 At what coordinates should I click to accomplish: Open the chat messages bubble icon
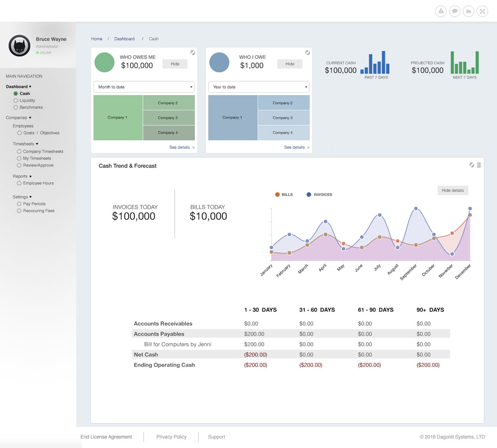(x=454, y=11)
